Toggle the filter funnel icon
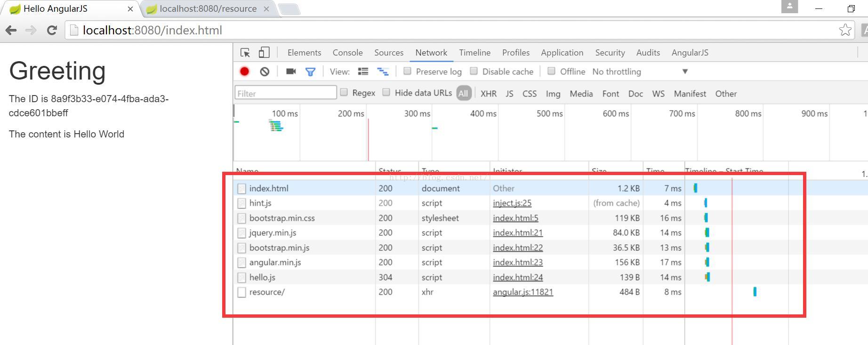 310,72
